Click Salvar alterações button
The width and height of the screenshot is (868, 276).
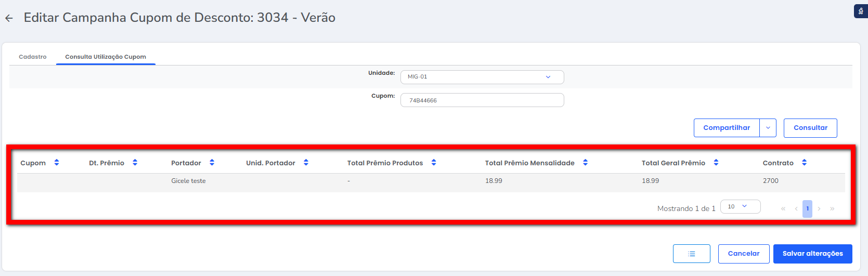(x=812, y=254)
